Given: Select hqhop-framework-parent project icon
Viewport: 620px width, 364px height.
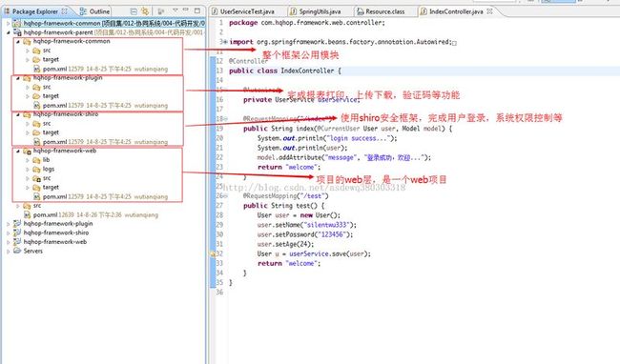Looking at the screenshot, I should click(x=17, y=32).
